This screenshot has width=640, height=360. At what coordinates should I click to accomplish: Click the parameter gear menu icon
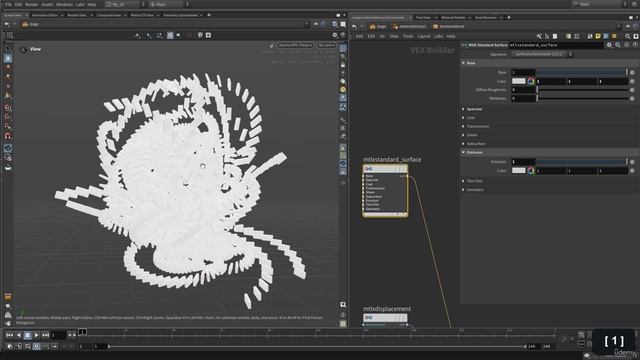coord(609,45)
